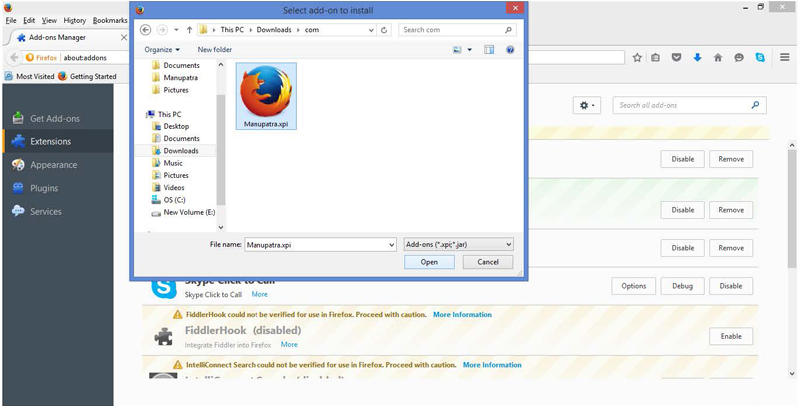
Task: Open the File menu in Firefox
Action: click(x=11, y=20)
